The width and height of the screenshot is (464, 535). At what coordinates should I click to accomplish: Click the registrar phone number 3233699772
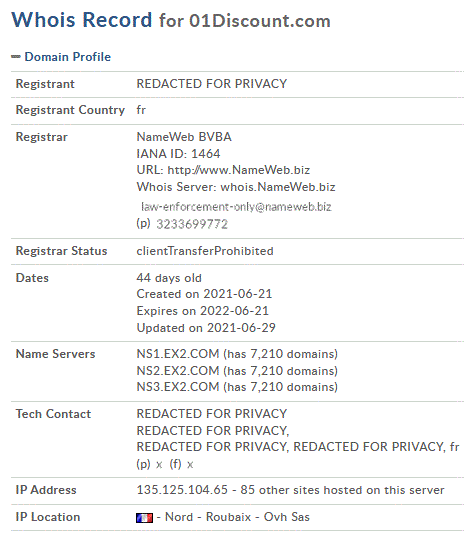(192, 224)
